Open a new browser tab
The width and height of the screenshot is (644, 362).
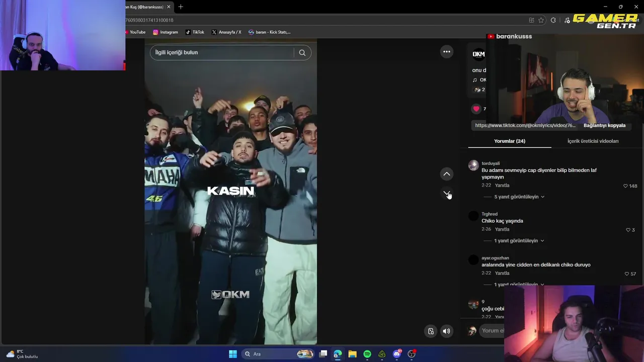tap(181, 7)
